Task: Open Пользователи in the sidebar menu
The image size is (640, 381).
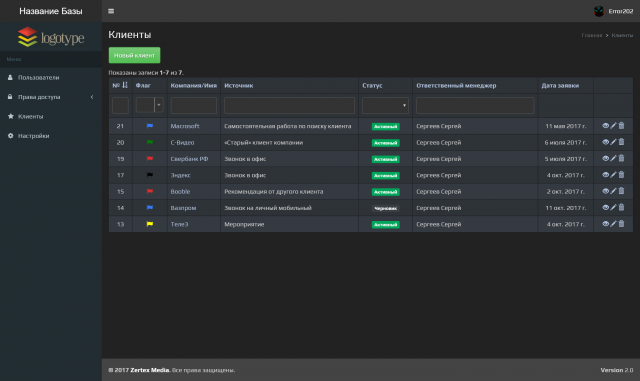Action: click(51, 77)
